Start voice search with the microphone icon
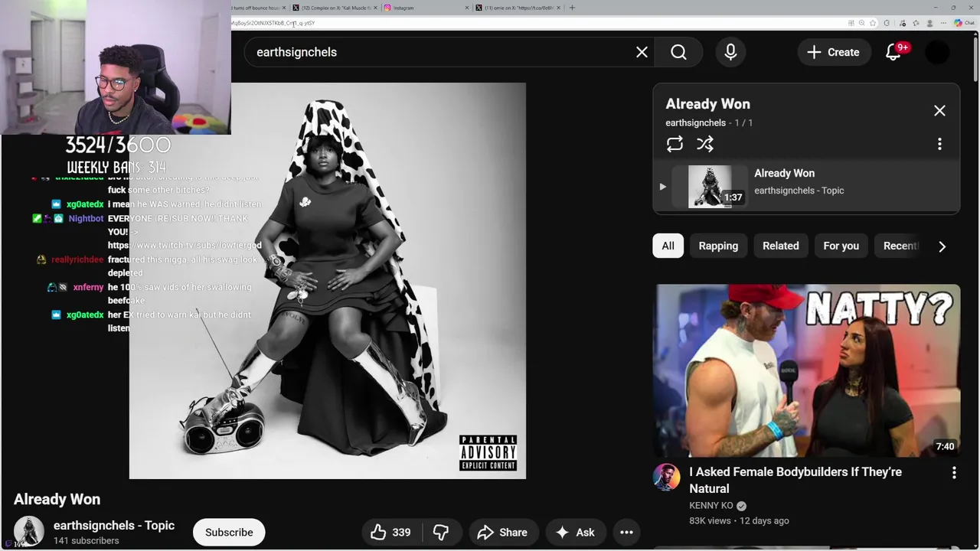 pos(730,52)
